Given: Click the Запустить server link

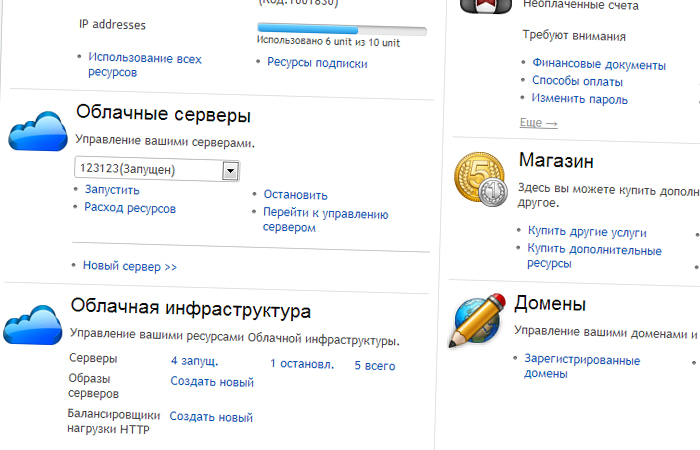Looking at the screenshot, I should click(x=112, y=190).
